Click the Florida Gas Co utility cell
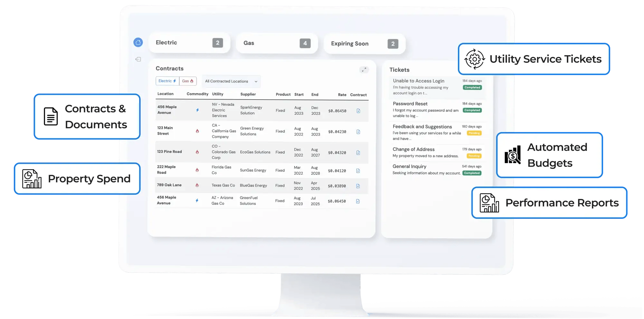This screenshot has height=319, width=644. point(221,170)
